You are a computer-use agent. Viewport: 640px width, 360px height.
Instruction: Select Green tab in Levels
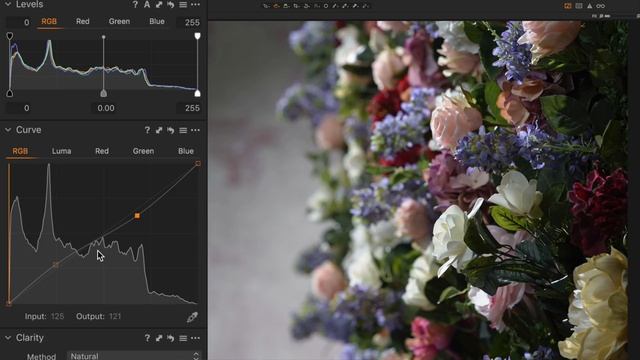point(119,21)
